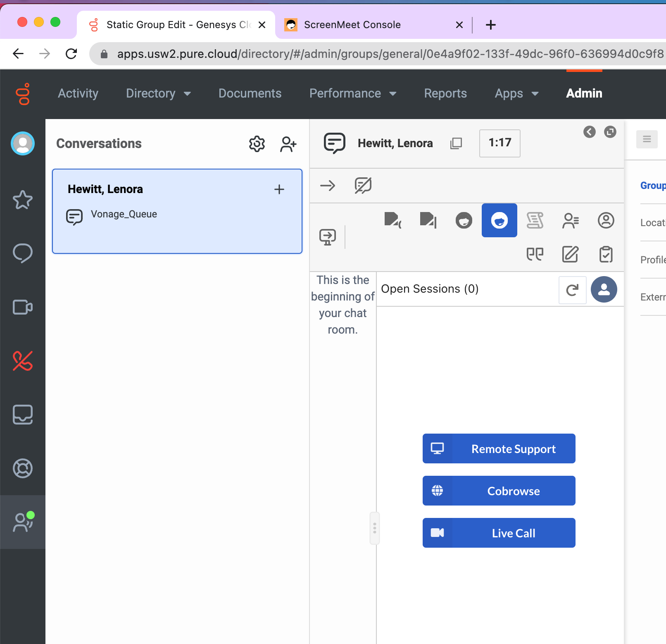Viewport: 666px width, 644px height.
Task: Open the Inbox tray icon in sidebar
Action: (x=23, y=415)
